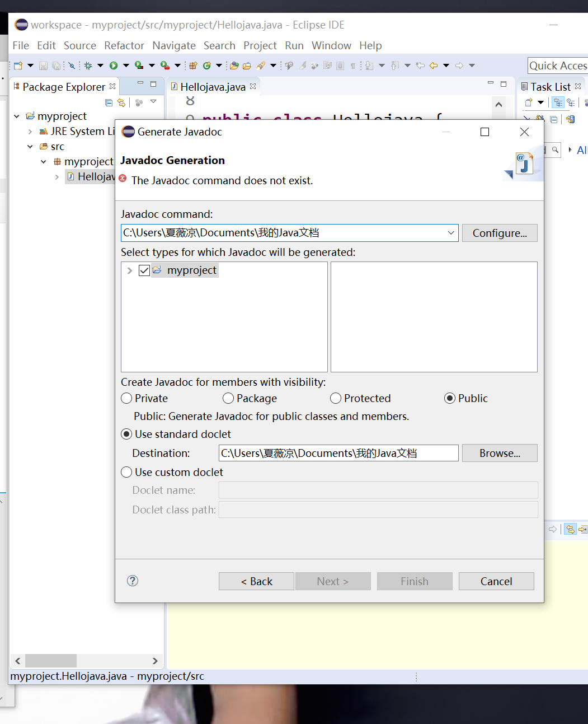Click the Save All icon in toolbar
The height and width of the screenshot is (724, 588).
(56, 66)
